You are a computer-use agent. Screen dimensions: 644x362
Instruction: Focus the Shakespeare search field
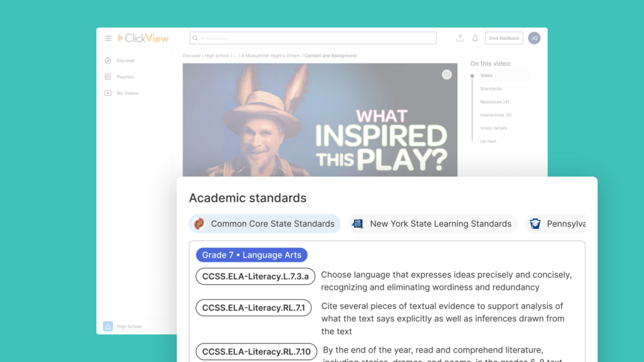coord(313,38)
